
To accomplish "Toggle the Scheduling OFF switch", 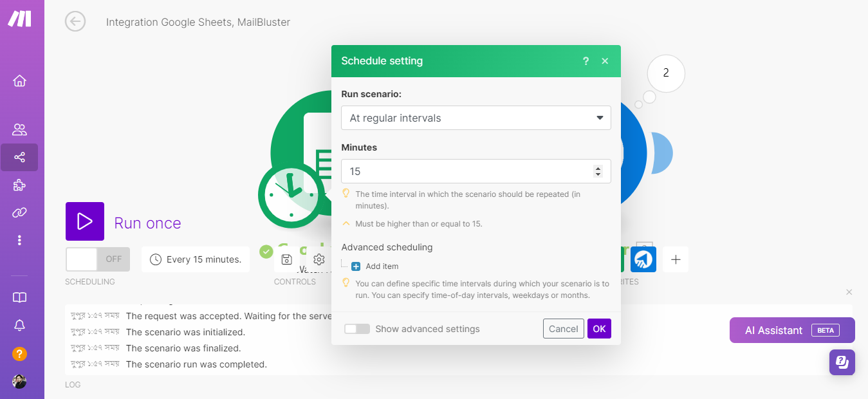I will [98, 259].
